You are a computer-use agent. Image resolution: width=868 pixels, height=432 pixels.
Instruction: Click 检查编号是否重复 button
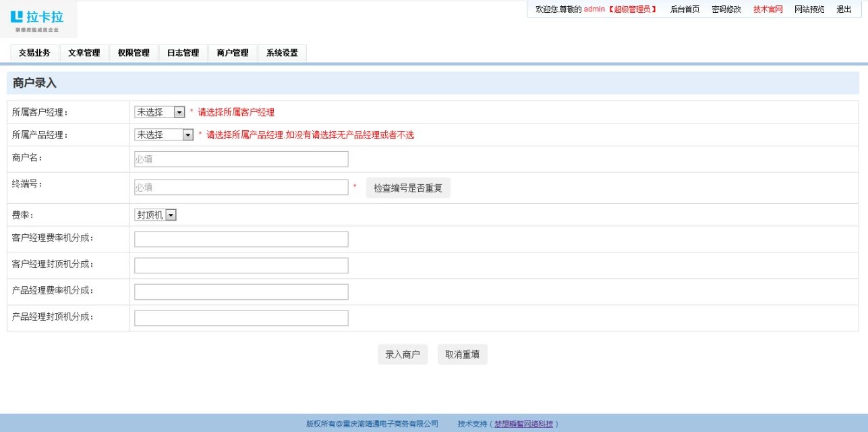[x=408, y=188]
